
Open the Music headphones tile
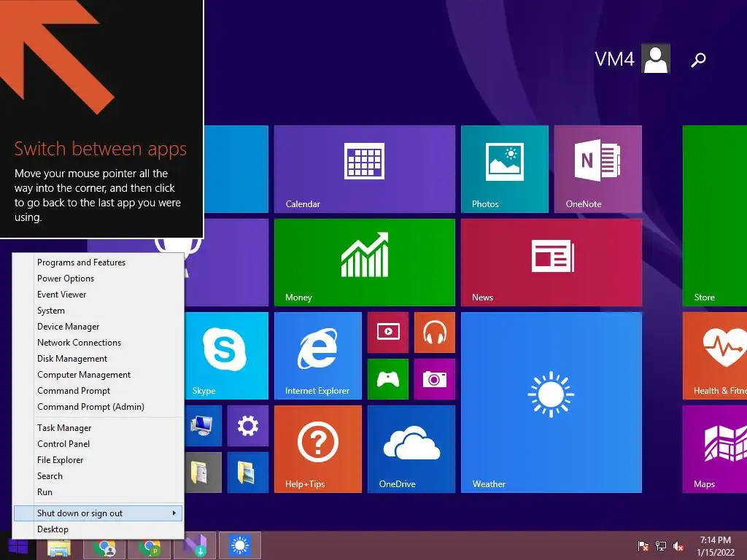[x=435, y=332]
